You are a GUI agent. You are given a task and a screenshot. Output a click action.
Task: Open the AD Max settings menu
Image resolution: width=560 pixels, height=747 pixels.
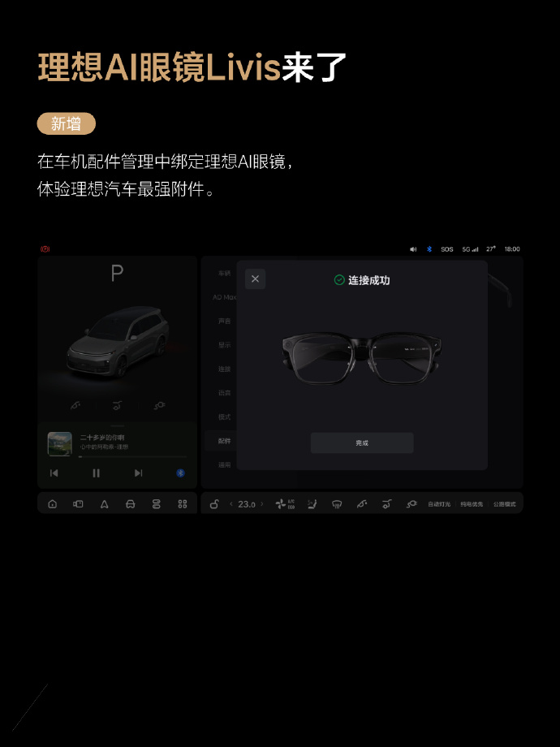224,297
